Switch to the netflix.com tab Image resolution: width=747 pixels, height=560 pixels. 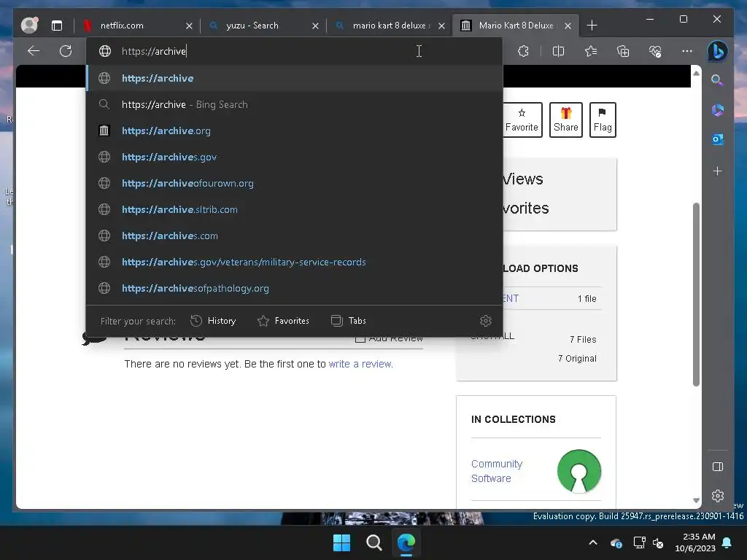[x=137, y=26]
